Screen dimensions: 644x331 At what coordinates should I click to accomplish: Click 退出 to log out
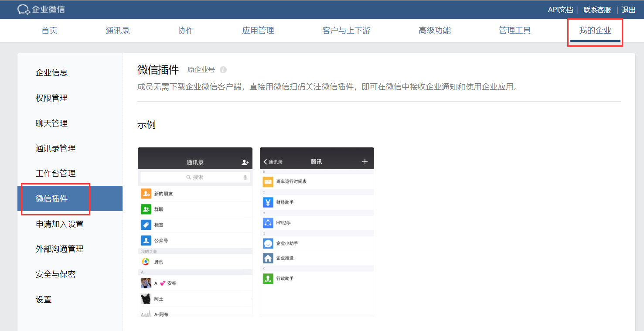pos(628,10)
